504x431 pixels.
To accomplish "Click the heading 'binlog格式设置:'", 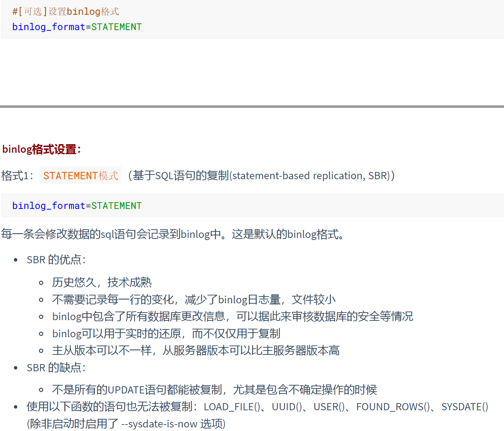I will (42, 149).
